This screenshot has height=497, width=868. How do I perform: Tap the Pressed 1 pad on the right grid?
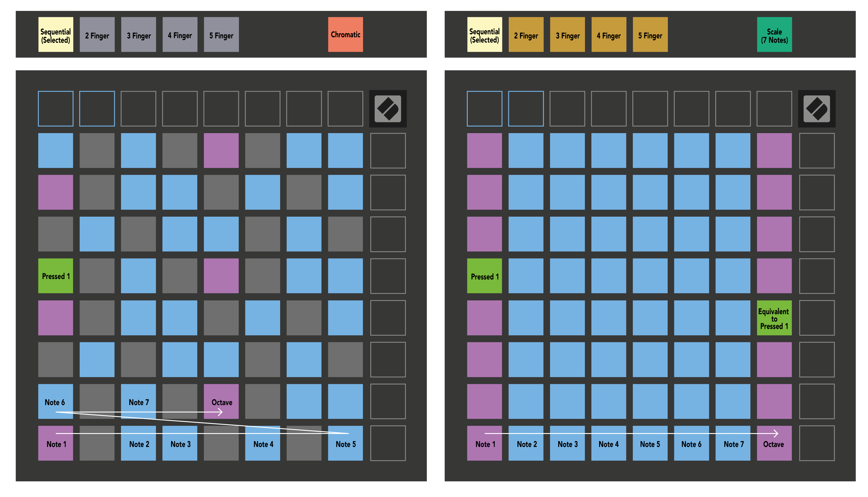tap(484, 276)
